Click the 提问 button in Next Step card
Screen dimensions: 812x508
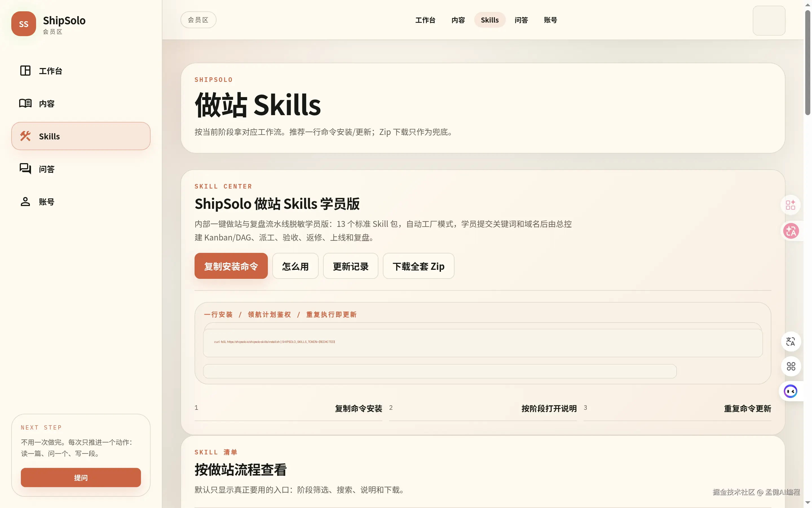[81, 478]
